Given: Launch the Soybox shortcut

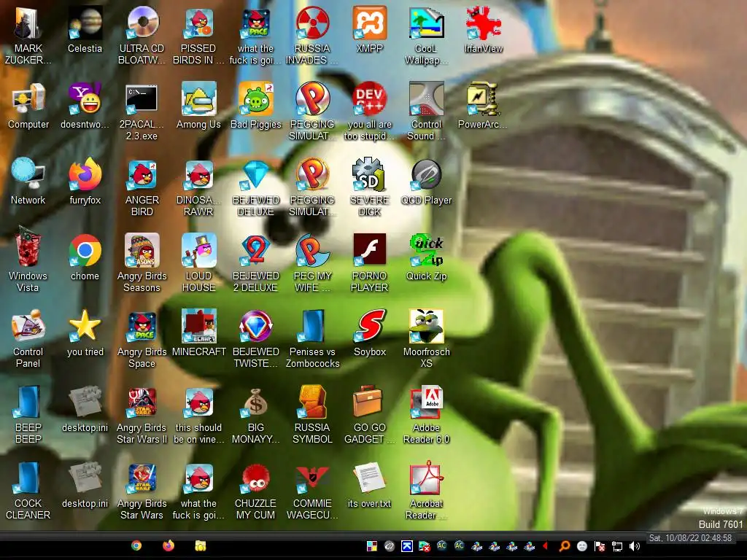Looking at the screenshot, I should (369, 332).
